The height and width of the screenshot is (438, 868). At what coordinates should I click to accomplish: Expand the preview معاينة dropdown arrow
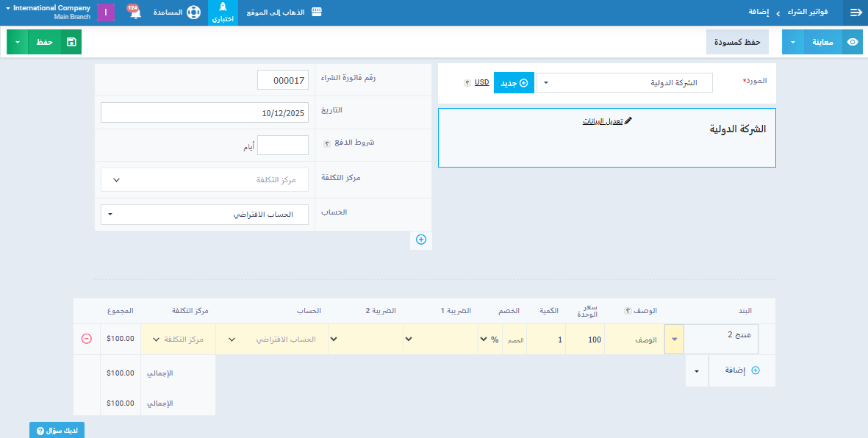click(x=793, y=42)
